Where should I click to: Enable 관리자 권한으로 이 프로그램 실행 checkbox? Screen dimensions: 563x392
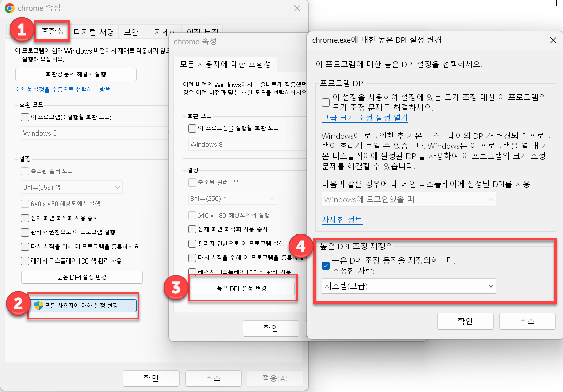(24, 233)
